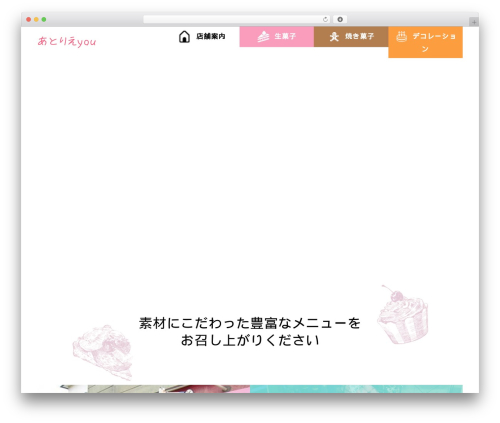Click the text お召し上がりください
500x423 pixels.
[x=250, y=340]
